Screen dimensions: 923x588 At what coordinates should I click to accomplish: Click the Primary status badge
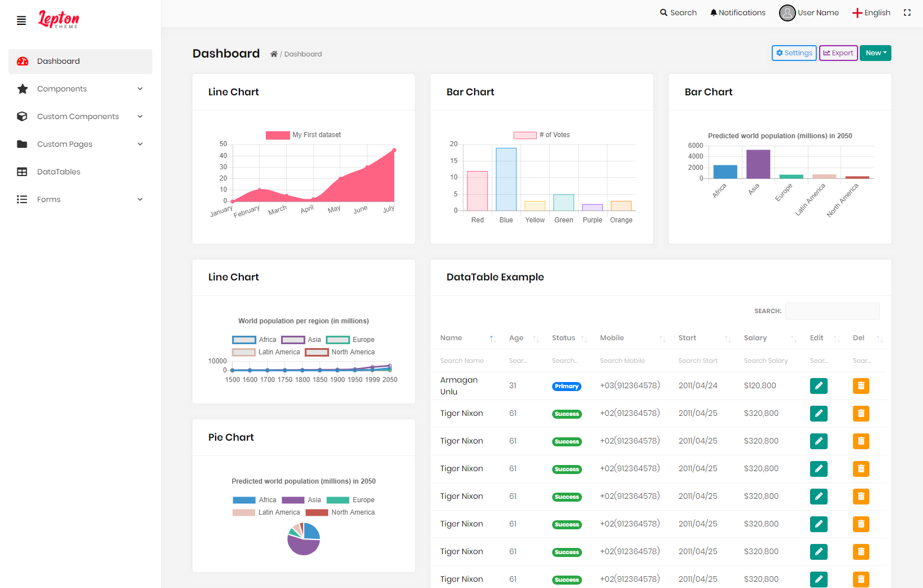tap(567, 387)
